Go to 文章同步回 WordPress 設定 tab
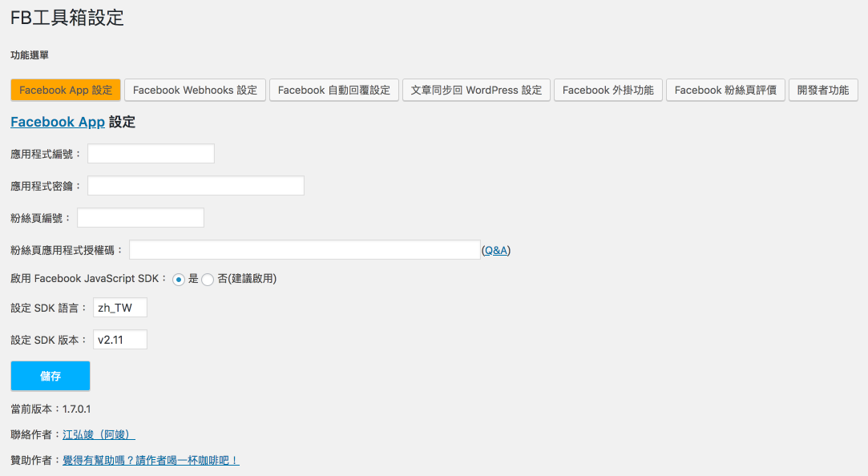This screenshot has height=476, width=868. tap(476, 91)
